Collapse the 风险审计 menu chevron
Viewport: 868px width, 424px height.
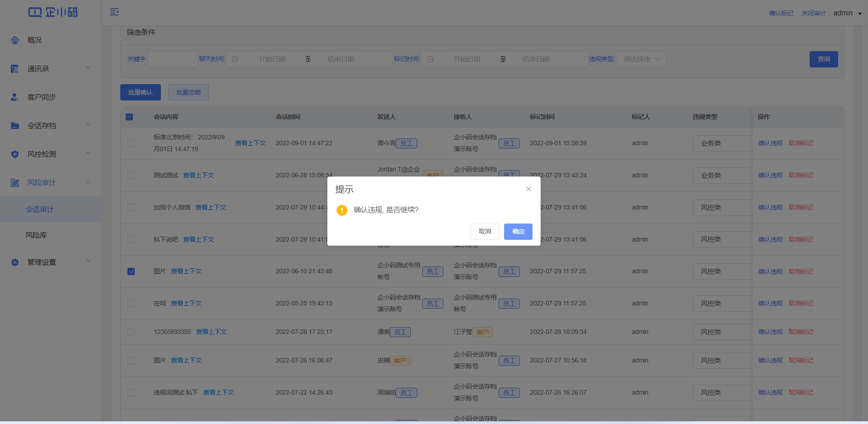[x=89, y=182]
